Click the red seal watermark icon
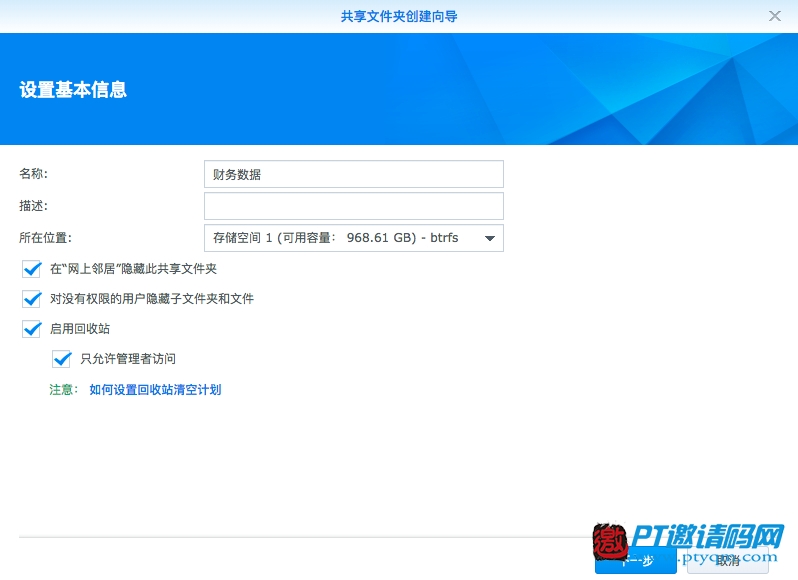 pos(609,543)
